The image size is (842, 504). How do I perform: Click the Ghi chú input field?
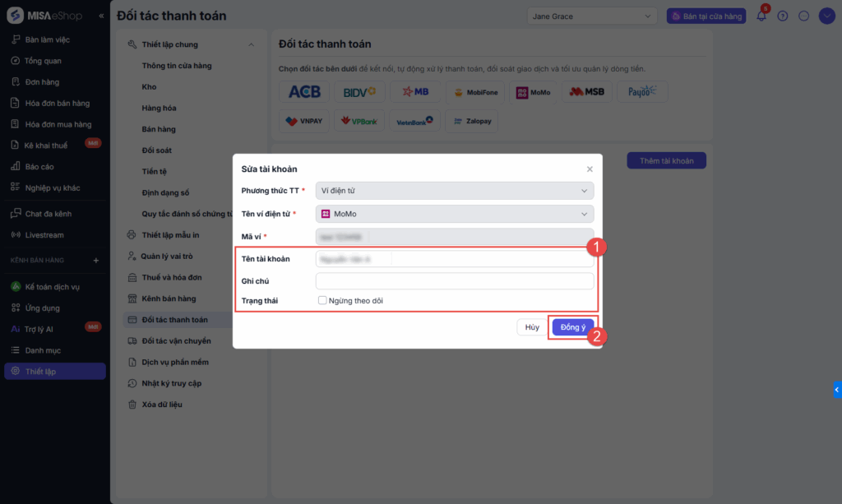[455, 281]
